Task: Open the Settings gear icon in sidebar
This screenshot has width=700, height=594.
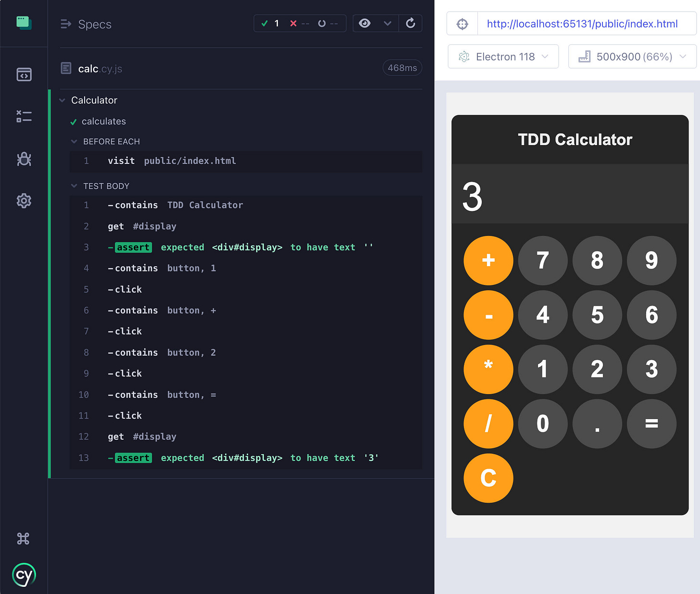Action: [x=24, y=200]
